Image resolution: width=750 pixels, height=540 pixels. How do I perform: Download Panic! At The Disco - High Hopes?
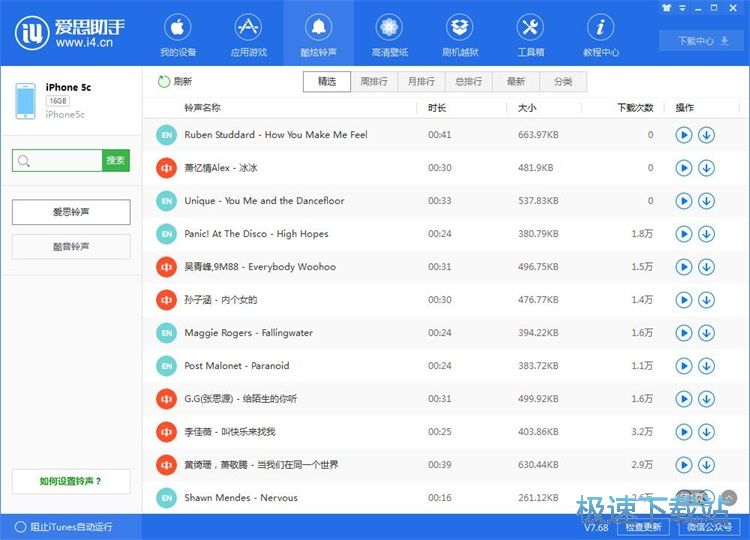tap(706, 234)
